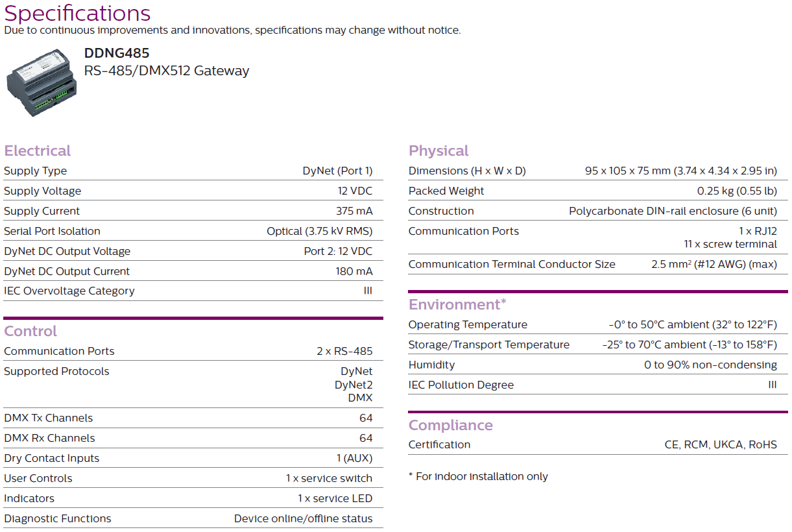
Task: Select the DDNG485 model name heading
Action: (117, 53)
